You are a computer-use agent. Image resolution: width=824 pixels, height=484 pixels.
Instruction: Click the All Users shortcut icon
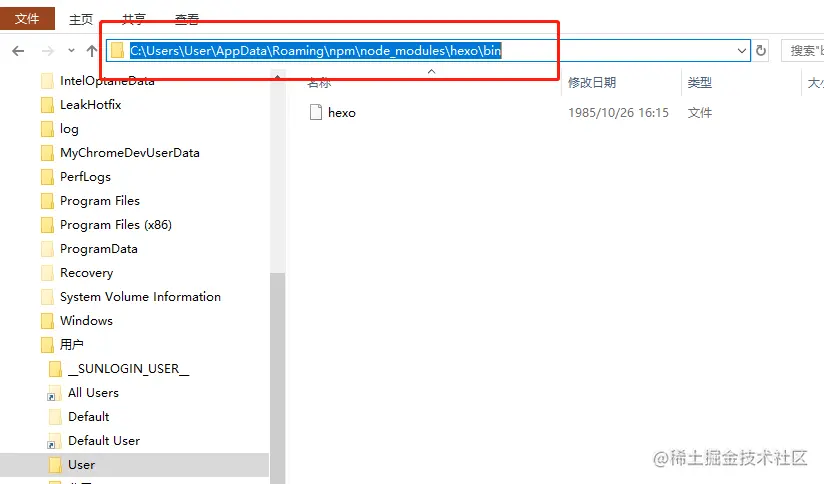[54, 393]
